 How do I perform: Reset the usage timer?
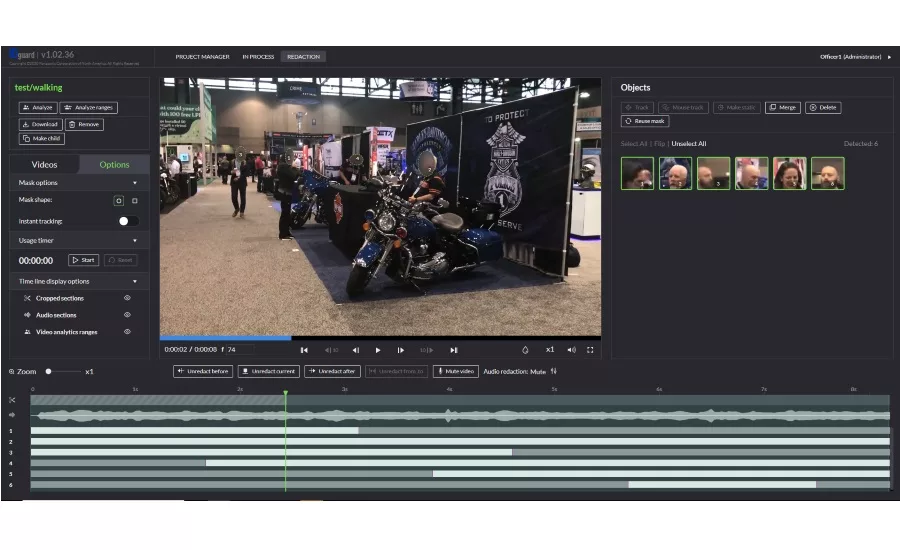pos(121,260)
